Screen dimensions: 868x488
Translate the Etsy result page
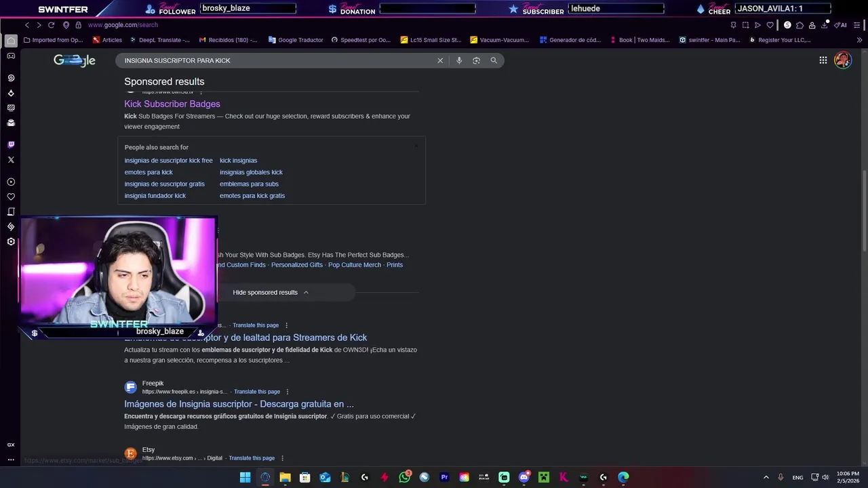tap(252, 458)
